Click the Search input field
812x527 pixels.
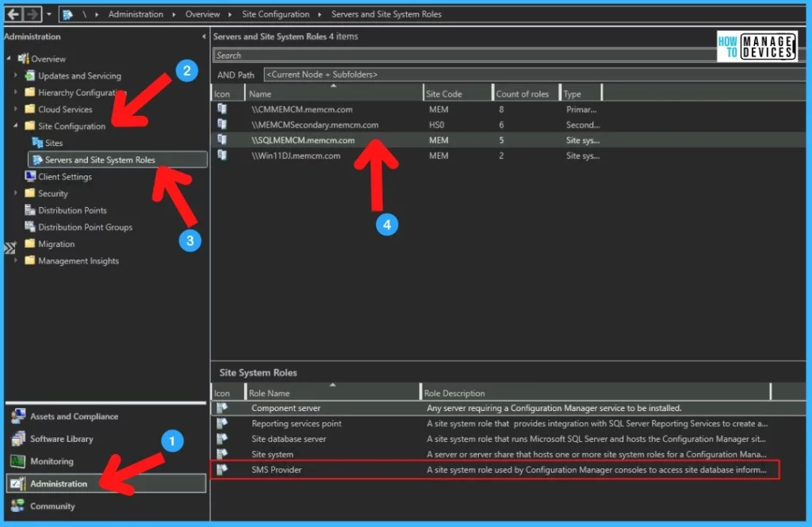tap(464, 56)
